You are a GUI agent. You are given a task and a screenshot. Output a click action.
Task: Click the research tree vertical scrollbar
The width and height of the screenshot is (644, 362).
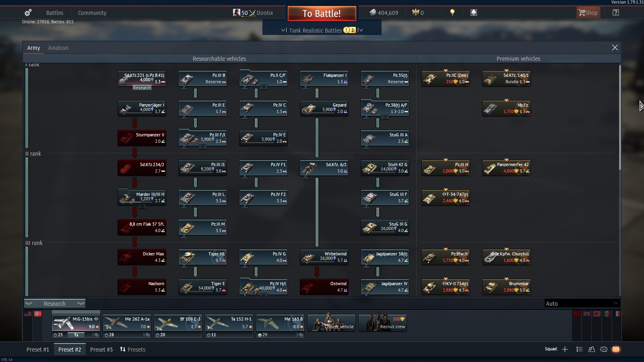click(620, 117)
